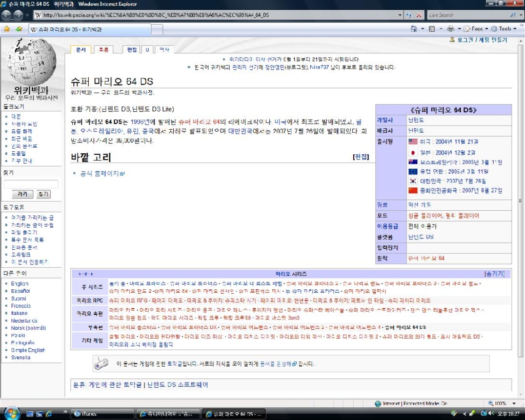Open the 게임에 관한 토막글 category link
The image size is (525, 420).
(x=115, y=385)
